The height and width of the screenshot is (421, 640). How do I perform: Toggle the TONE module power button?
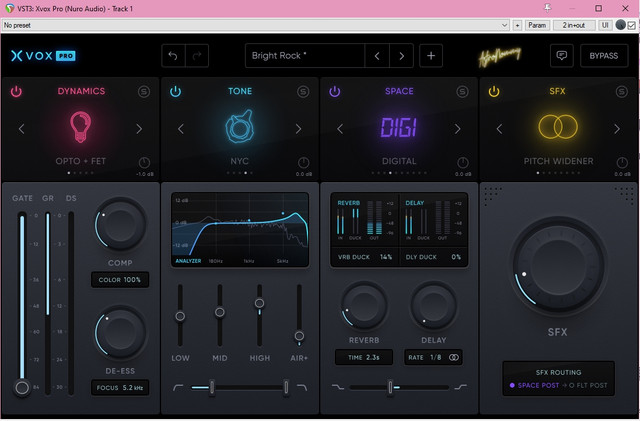pos(176,91)
